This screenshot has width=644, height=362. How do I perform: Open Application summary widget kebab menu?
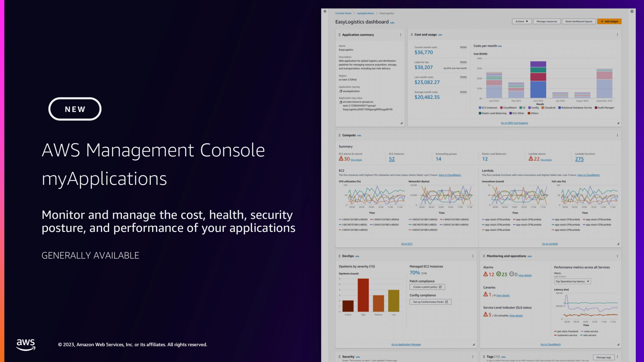click(400, 35)
